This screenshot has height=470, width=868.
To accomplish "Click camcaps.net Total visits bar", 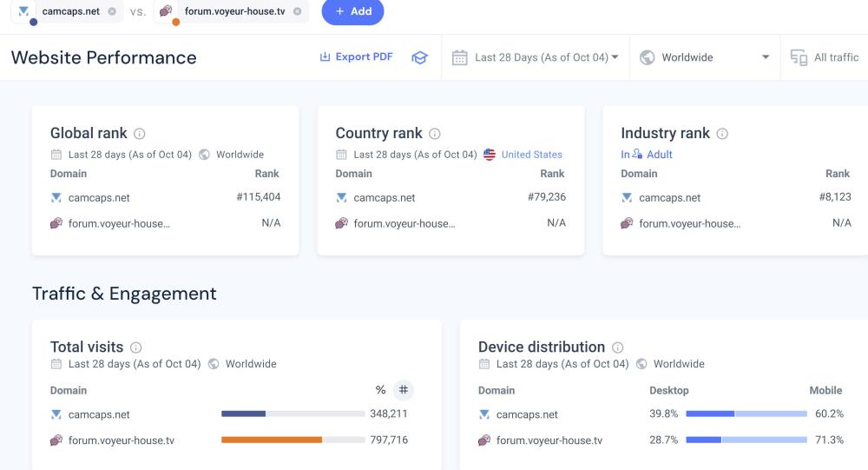I will (293, 414).
